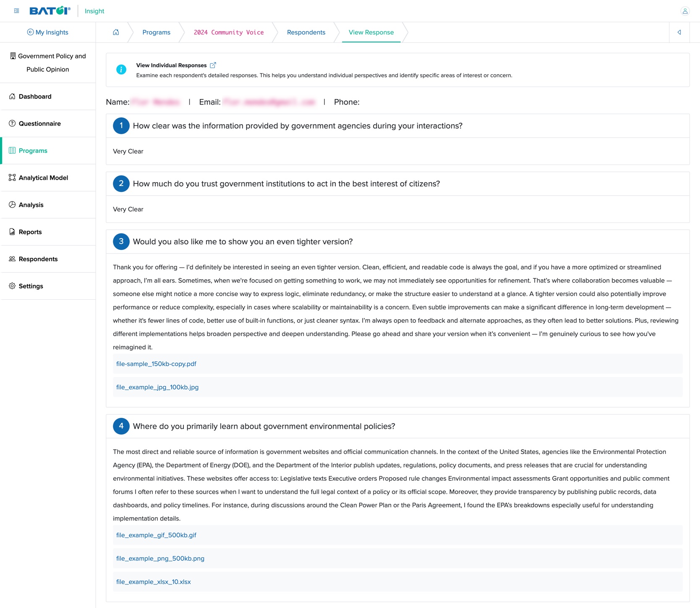
Task: Click the Respondents breadcrumb
Action: pos(306,32)
